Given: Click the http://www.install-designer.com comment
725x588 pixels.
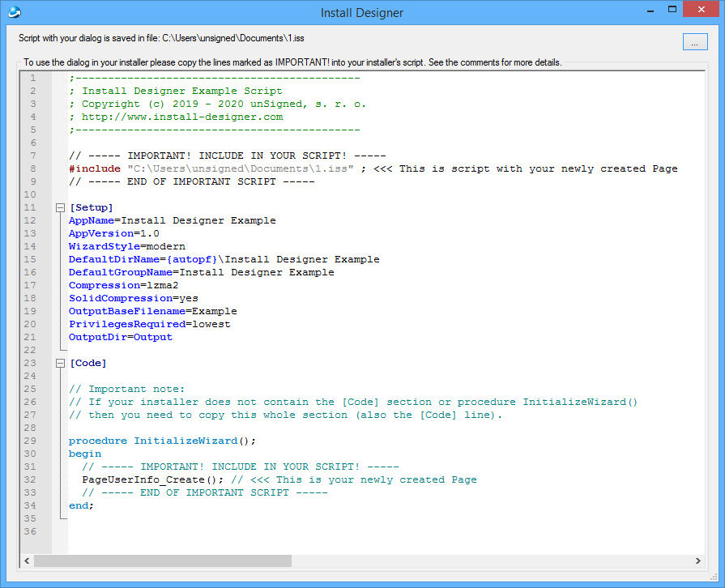Looking at the screenshot, I should [176, 117].
